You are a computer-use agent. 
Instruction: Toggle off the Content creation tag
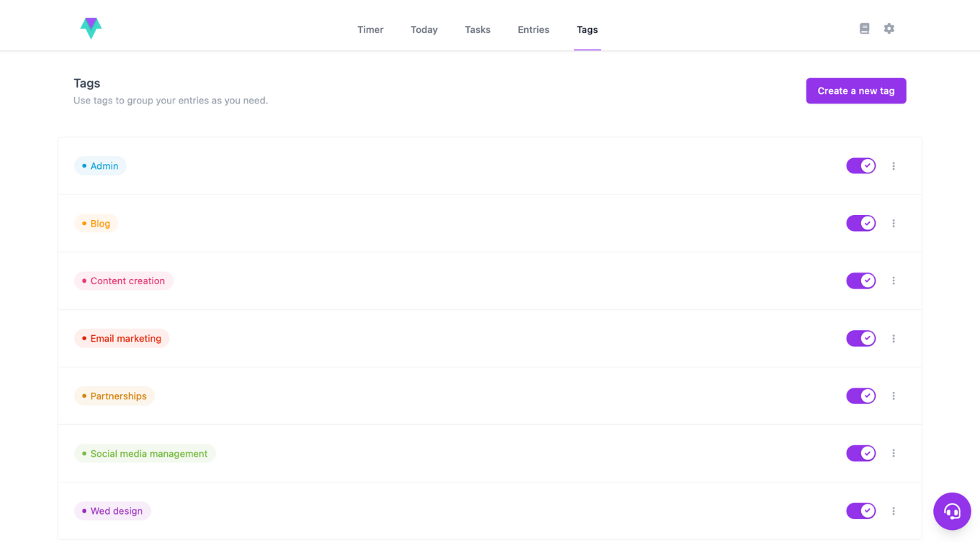[860, 281]
